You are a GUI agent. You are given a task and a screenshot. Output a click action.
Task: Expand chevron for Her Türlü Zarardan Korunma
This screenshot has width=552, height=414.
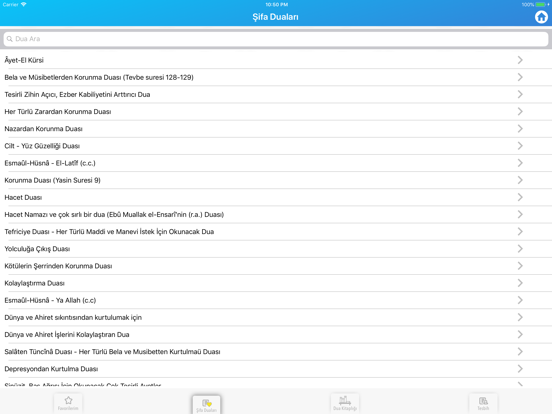pos(520,112)
